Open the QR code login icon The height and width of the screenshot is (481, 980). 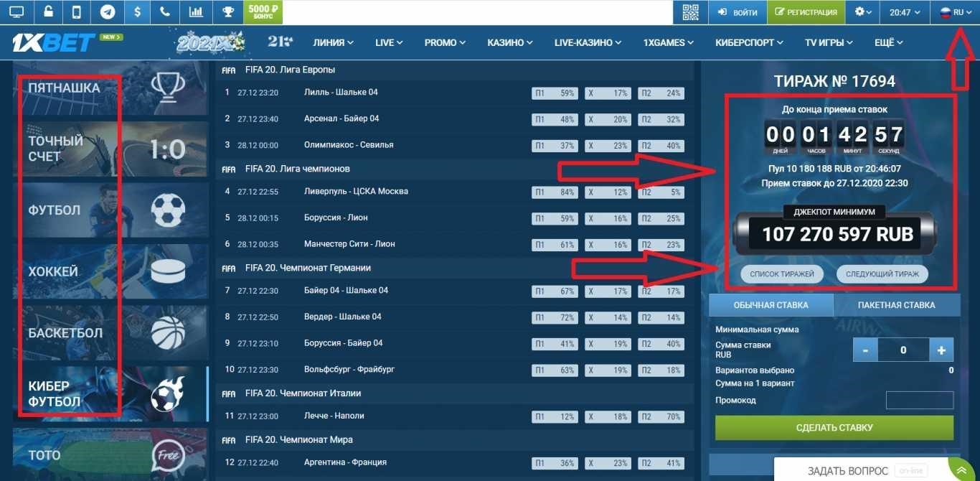(x=690, y=12)
